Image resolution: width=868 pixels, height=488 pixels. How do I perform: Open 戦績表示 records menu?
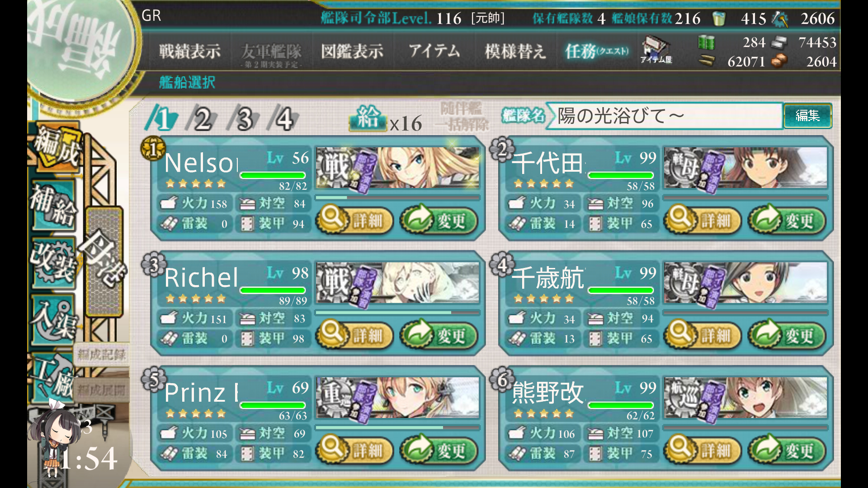coord(190,51)
